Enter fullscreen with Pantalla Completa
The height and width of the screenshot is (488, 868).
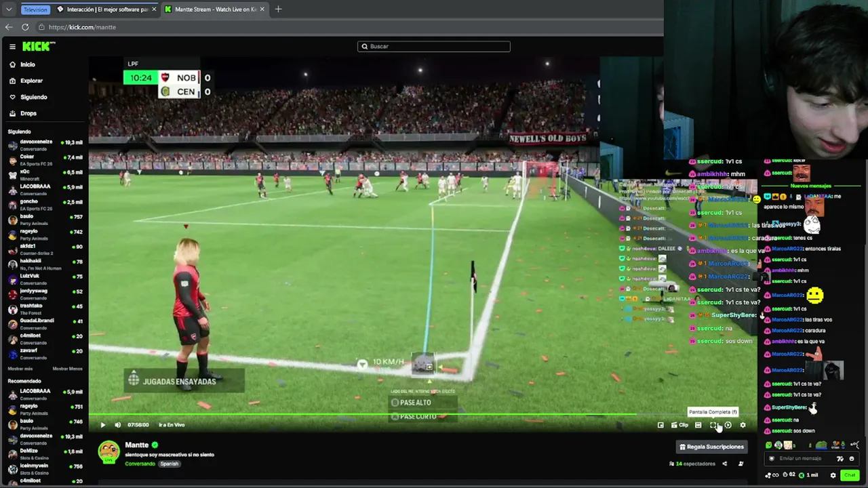click(713, 425)
